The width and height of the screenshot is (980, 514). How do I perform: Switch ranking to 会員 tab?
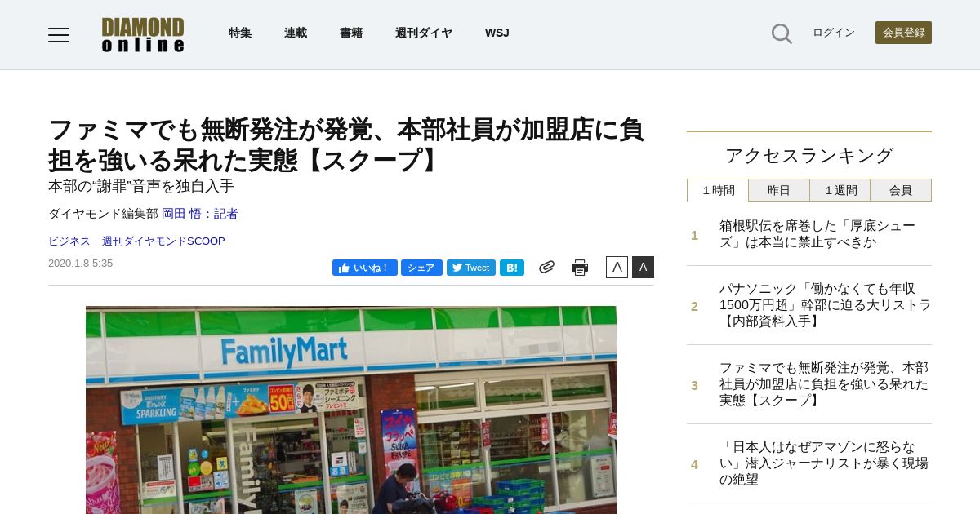pyautogui.click(x=901, y=190)
